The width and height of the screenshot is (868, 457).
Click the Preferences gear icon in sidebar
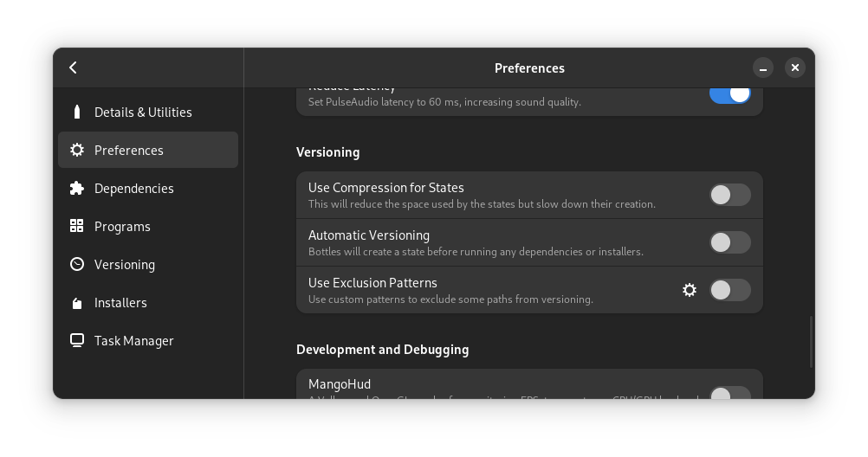coord(77,150)
